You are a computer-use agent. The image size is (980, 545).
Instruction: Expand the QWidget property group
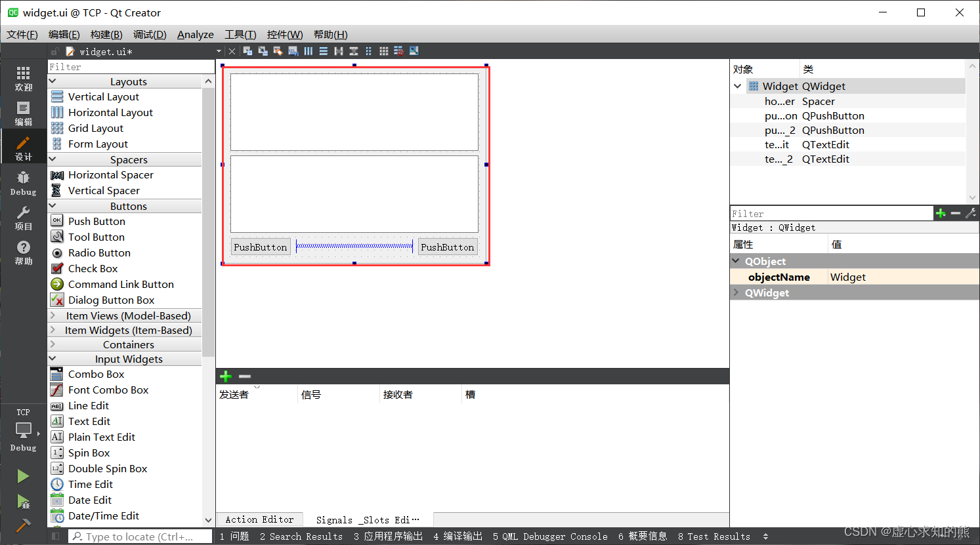click(736, 293)
